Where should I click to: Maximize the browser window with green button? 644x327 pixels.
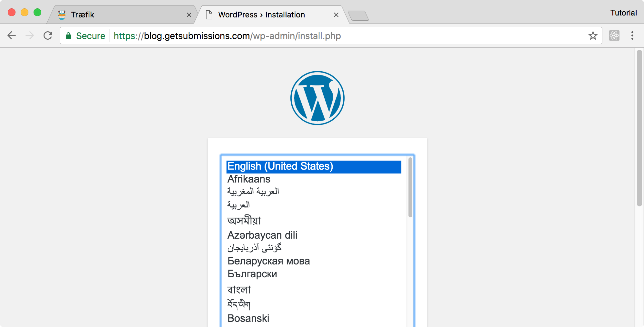pos(37,12)
